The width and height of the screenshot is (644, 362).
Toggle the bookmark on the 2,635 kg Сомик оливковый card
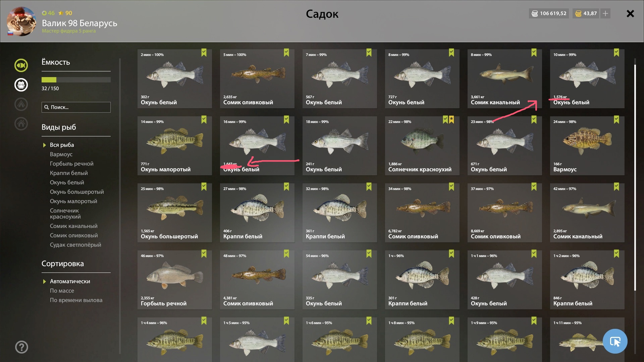pos(286,53)
